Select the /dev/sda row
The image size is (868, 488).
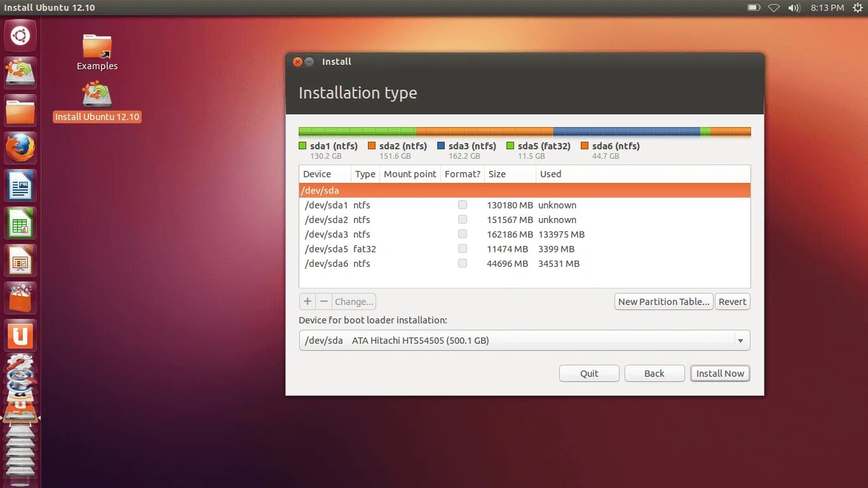(525, 190)
